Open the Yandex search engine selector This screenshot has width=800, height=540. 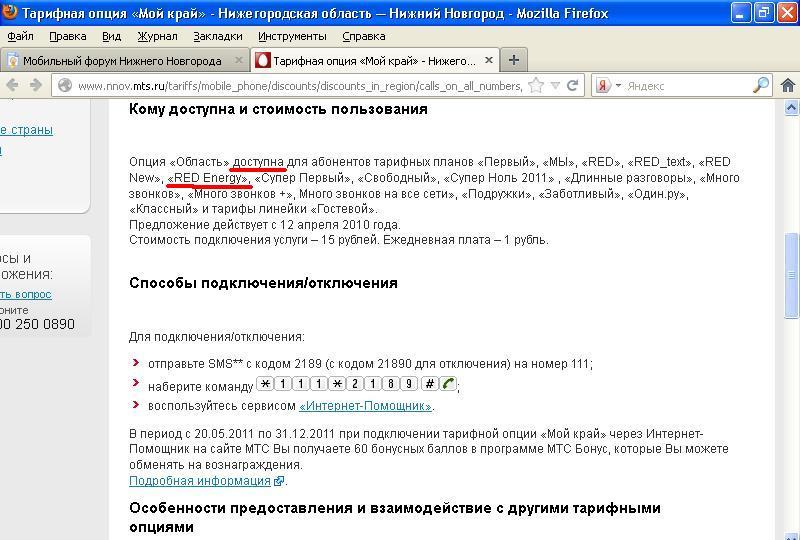pos(608,85)
